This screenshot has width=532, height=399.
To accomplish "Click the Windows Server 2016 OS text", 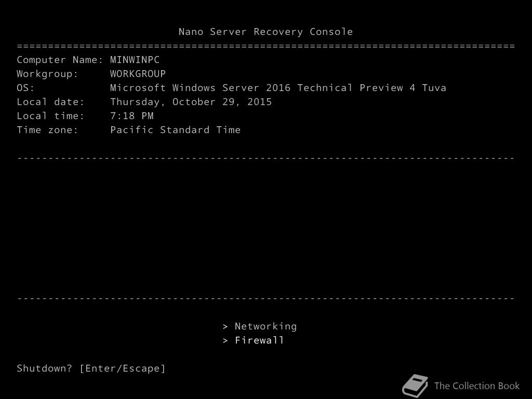I will 278,88.
